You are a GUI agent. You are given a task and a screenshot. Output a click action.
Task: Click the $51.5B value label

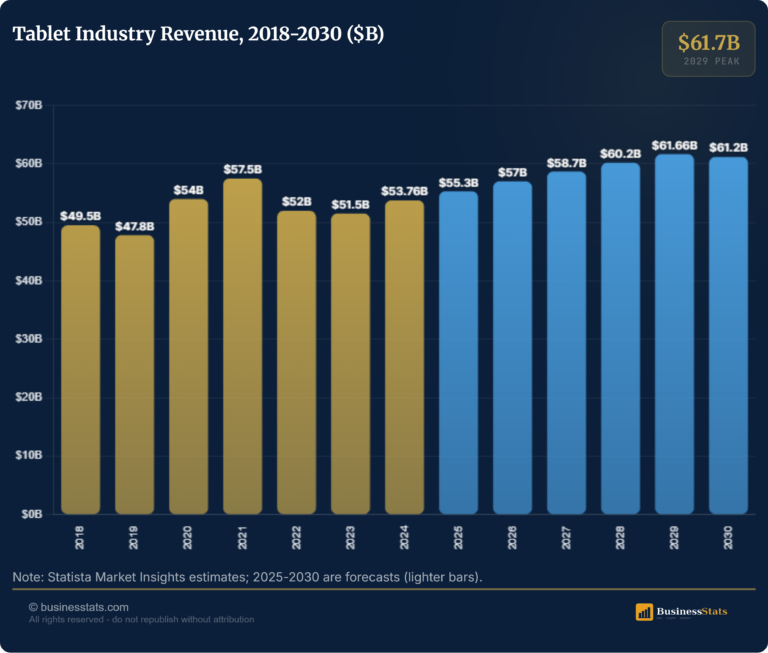[x=350, y=205]
